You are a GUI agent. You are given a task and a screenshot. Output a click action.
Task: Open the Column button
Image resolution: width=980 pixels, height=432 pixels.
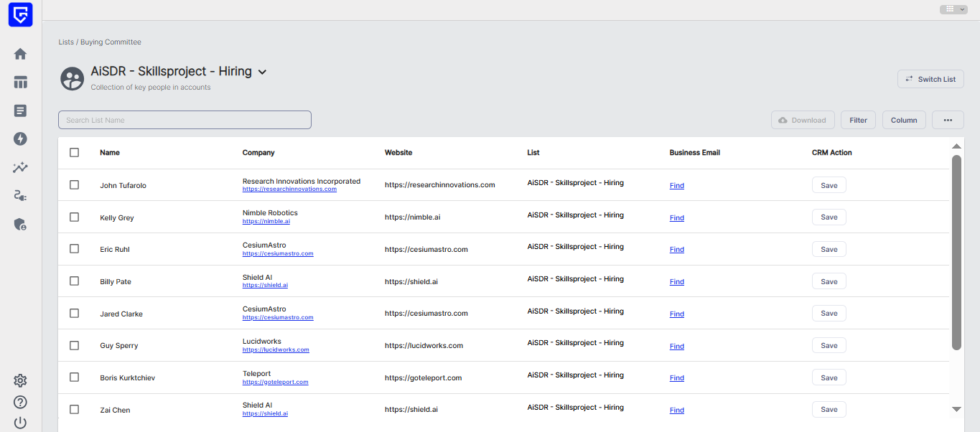(x=904, y=120)
